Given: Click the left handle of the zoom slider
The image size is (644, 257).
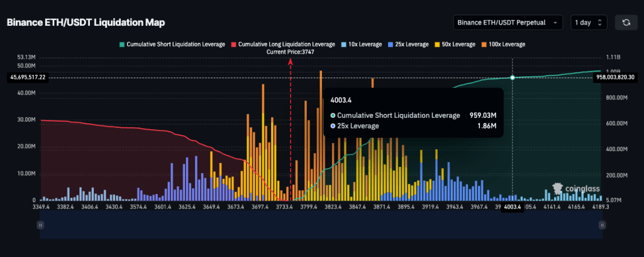Looking at the screenshot, I should (x=40, y=224).
